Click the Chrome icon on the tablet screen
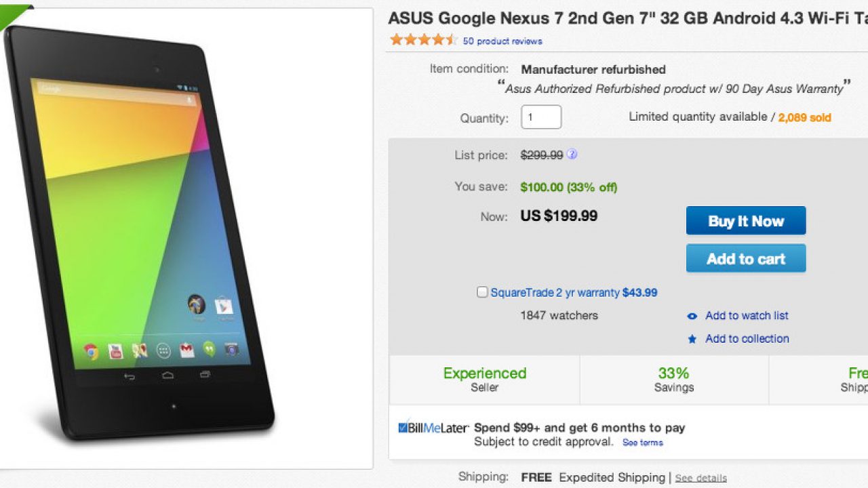The width and height of the screenshot is (868, 488). tap(91, 351)
